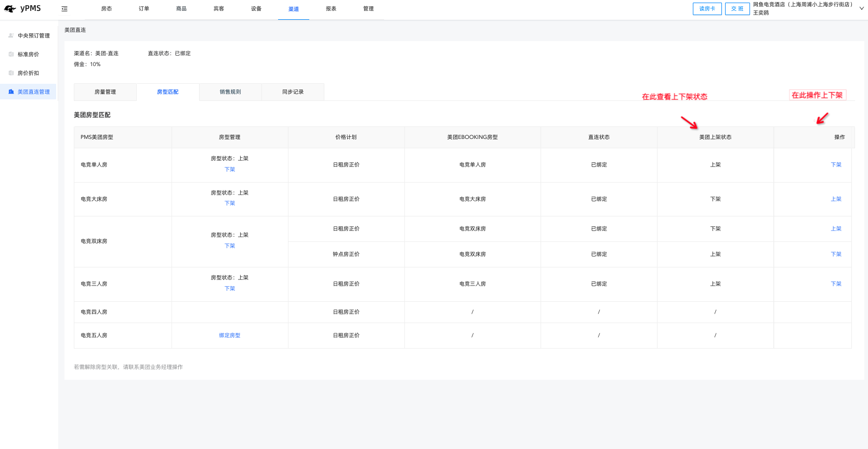Click 美团直连管理 sidebar icon
The image size is (868, 449).
click(x=11, y=92)
